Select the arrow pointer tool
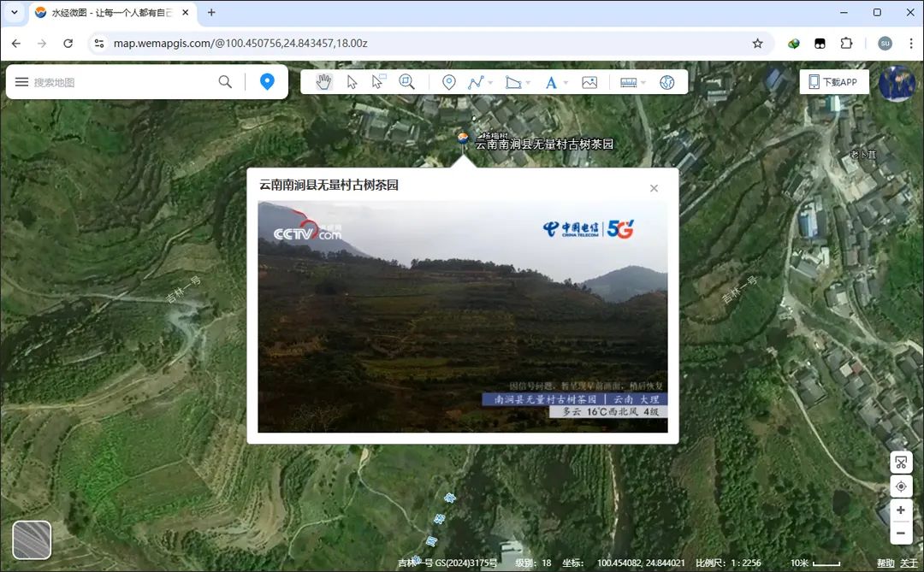924x572 pixels. click(352, 82)
